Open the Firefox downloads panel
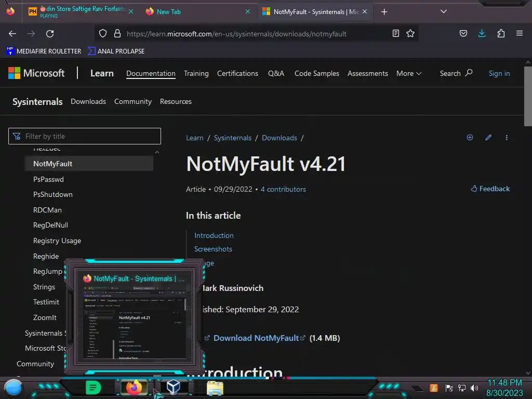 [x=482, y=33]
